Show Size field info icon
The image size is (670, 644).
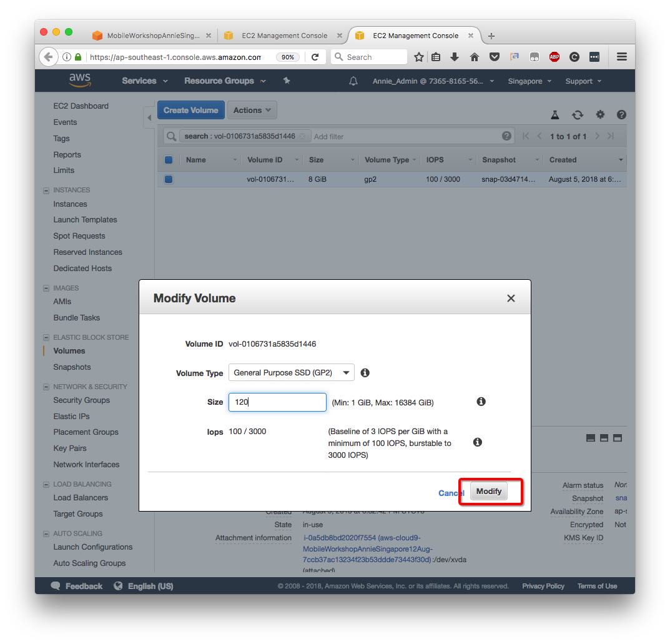pos(481,401)
